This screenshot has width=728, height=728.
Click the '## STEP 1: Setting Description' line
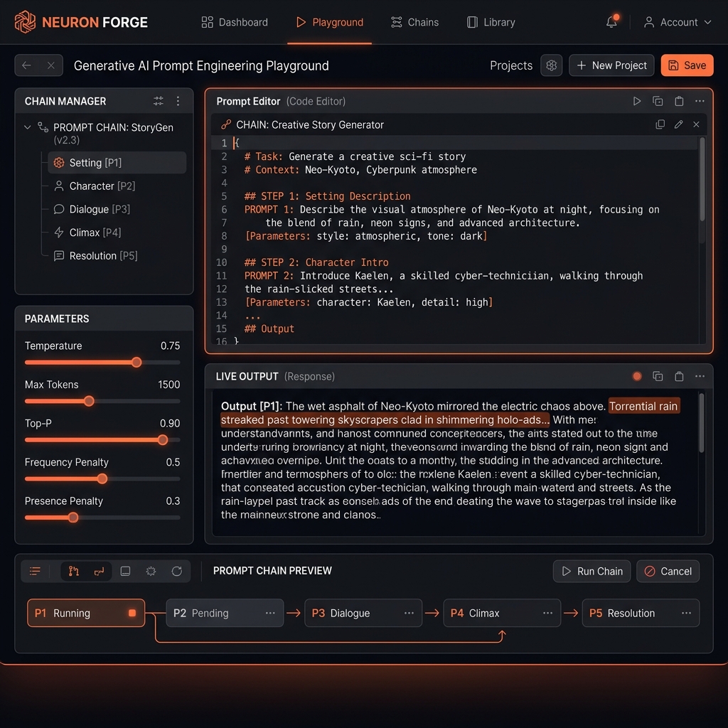click(x=327, y=196)
